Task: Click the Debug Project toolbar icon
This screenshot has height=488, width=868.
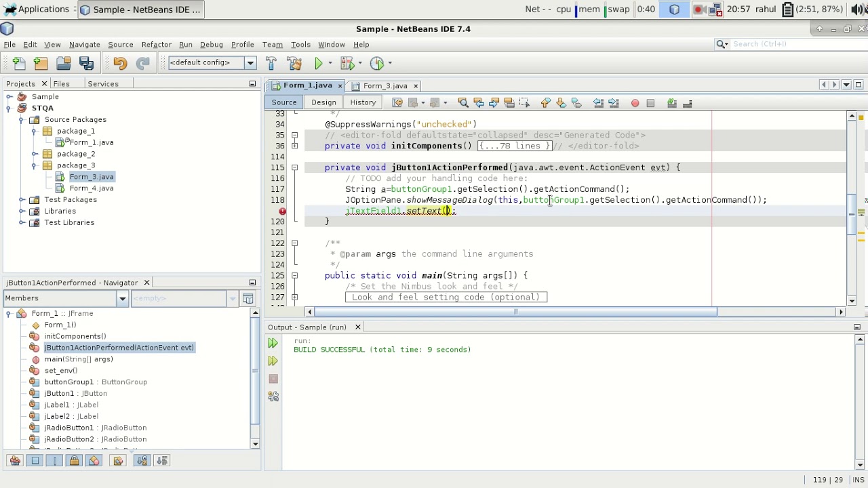Action: (347, 63)
